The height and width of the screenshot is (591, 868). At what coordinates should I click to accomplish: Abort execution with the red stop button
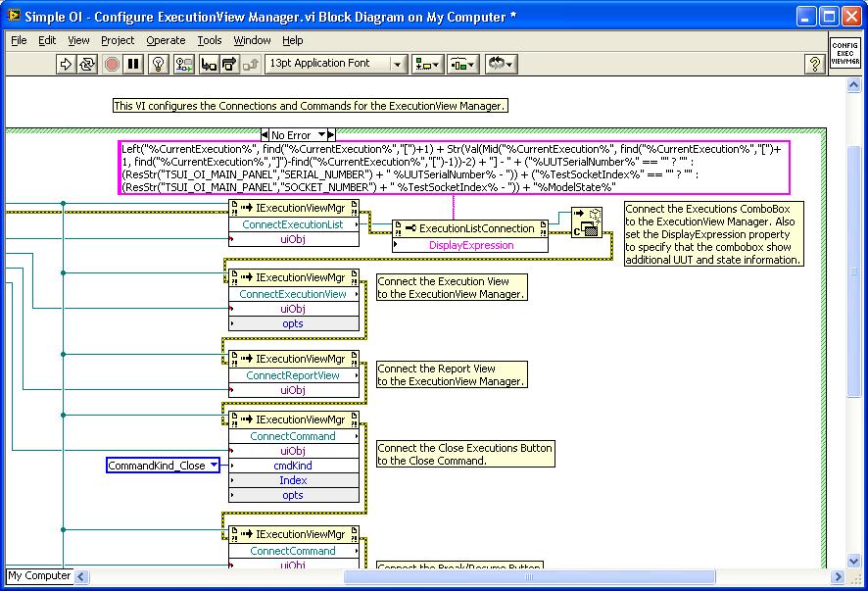112,65
